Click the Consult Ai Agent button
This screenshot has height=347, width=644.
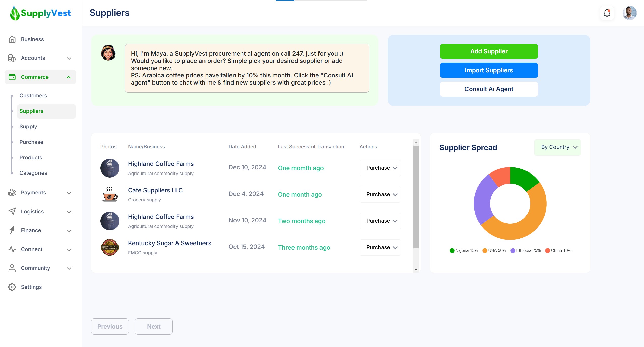(x=489, y=89)
